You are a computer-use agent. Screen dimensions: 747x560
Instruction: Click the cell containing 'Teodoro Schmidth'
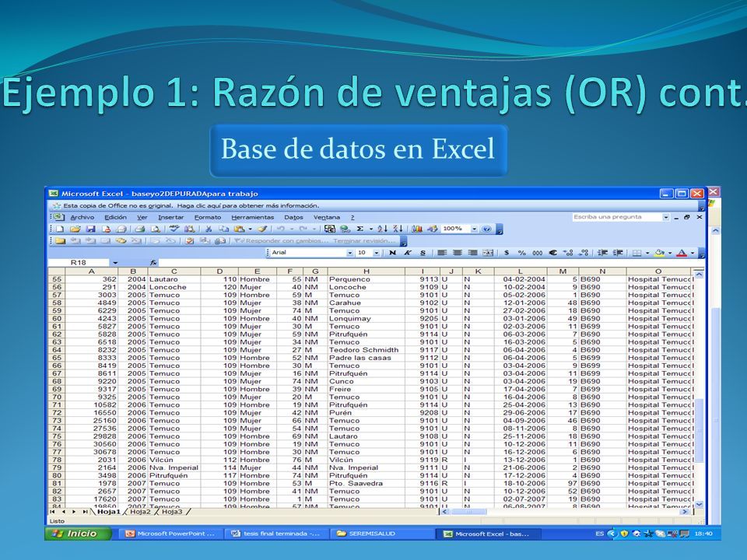(366, 349)
